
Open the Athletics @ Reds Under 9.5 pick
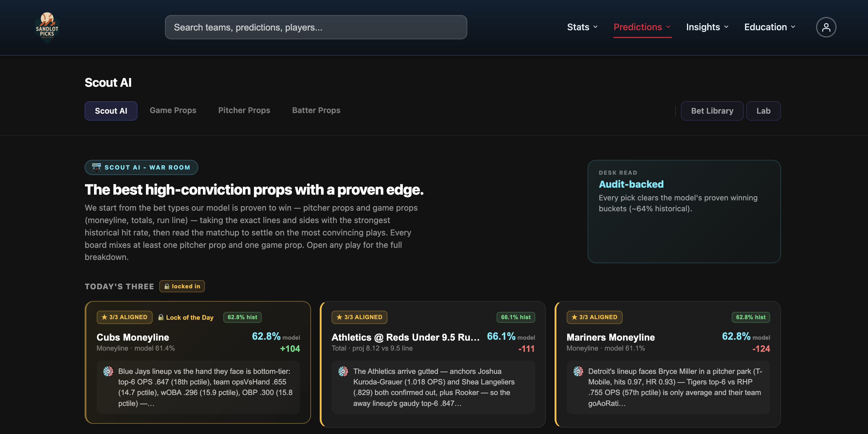[x=405, y=337]
